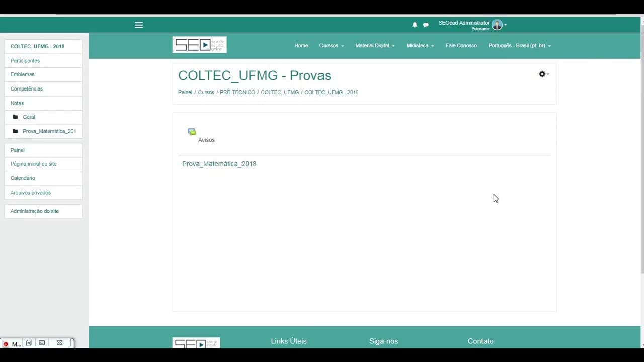Screen dimensions: 644x362
Task: Expand the Midiateca dropdown menu
Action: point(420,46)
